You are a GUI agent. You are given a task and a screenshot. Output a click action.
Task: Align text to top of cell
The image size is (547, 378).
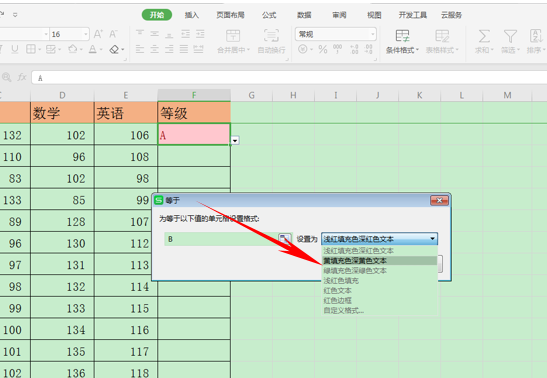tap(140, 34)
